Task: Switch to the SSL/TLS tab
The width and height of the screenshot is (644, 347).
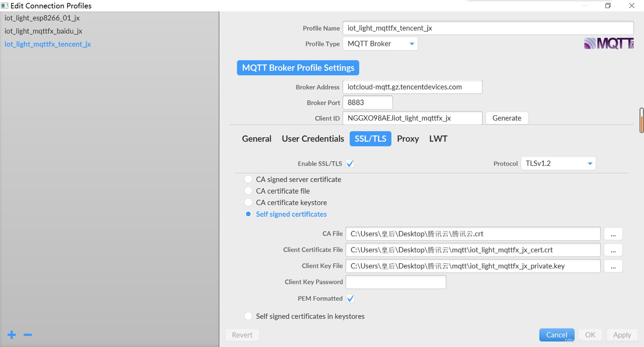Action: 370,139
